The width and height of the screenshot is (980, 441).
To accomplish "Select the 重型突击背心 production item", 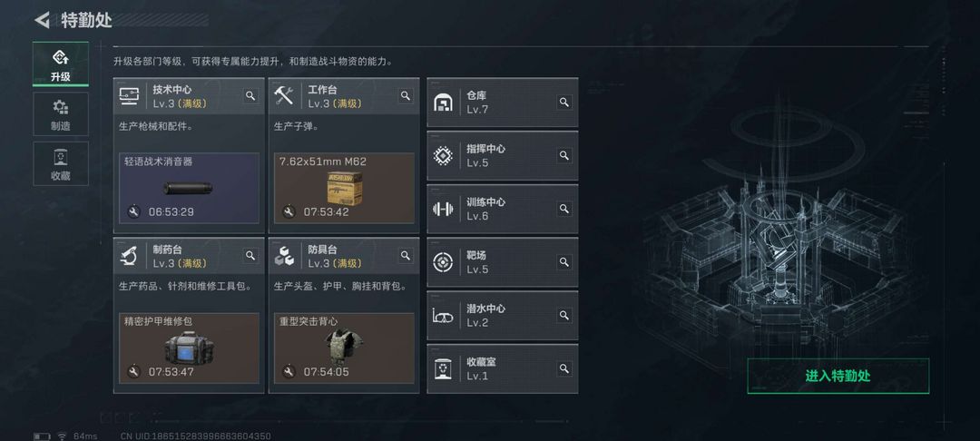I will (344, 348).
